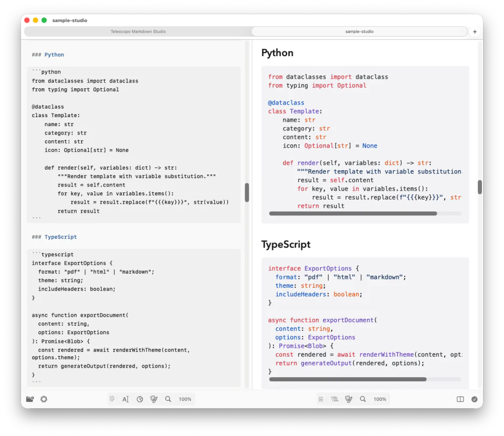Click the window title 'sample-studio'
Viewport: 504px width, 436px height.
click(x=70, y=20)
